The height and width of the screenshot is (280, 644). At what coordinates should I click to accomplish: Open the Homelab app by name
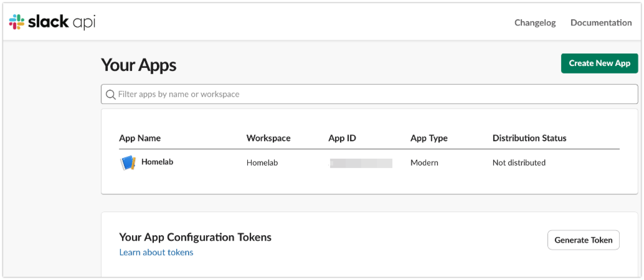[x=157, y=162]
